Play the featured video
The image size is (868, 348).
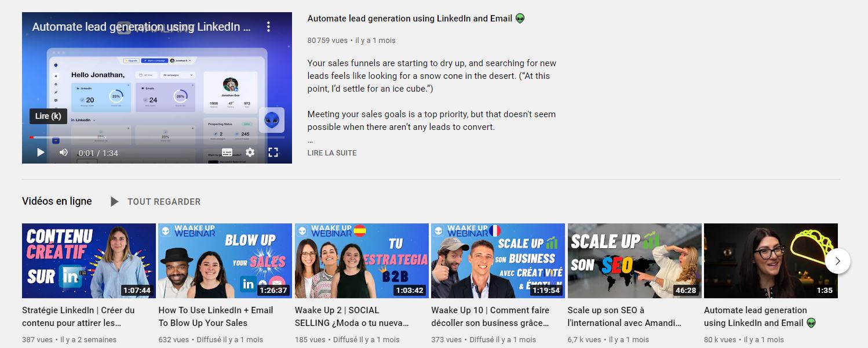[x=41, y=152]
